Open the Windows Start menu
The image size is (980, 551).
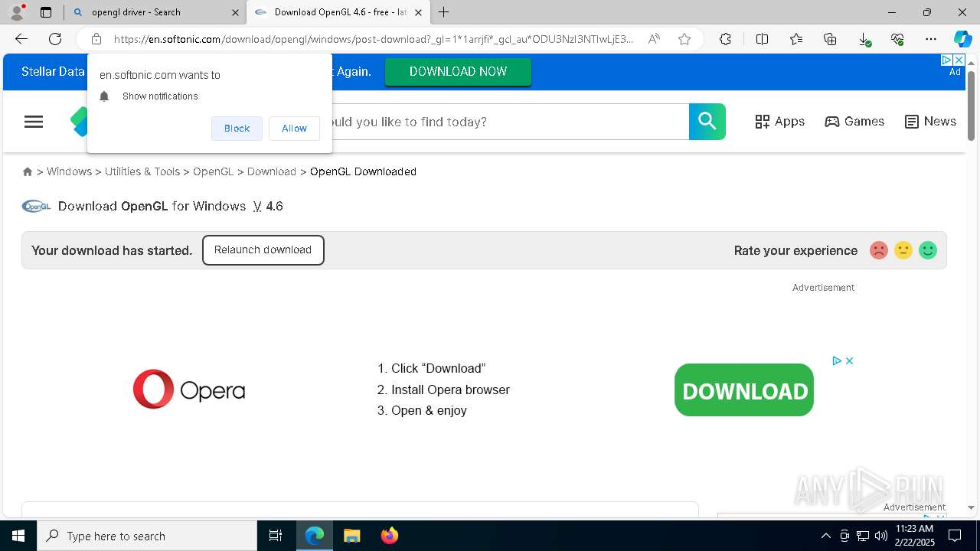coord(18,536)
